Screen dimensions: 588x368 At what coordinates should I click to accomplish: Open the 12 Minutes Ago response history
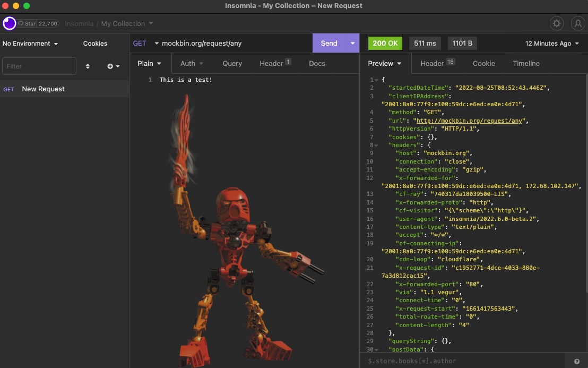tap(548, 43)
